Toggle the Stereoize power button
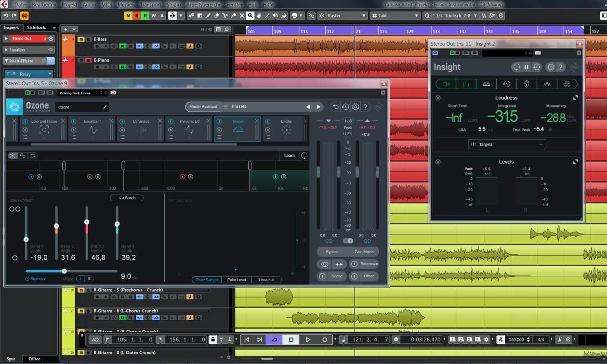Image resolution: width=607 pixels, height=364 pixels. tap(27, 279)
